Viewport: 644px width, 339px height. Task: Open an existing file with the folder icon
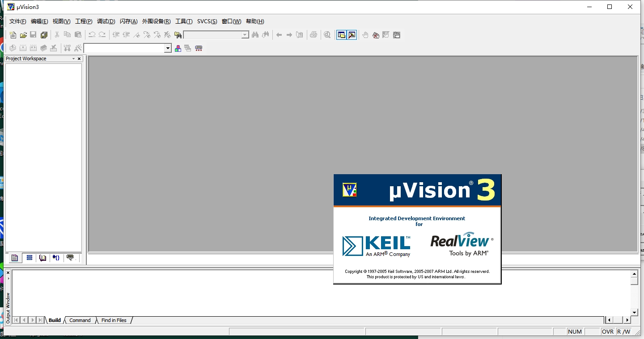click(23, 34)
